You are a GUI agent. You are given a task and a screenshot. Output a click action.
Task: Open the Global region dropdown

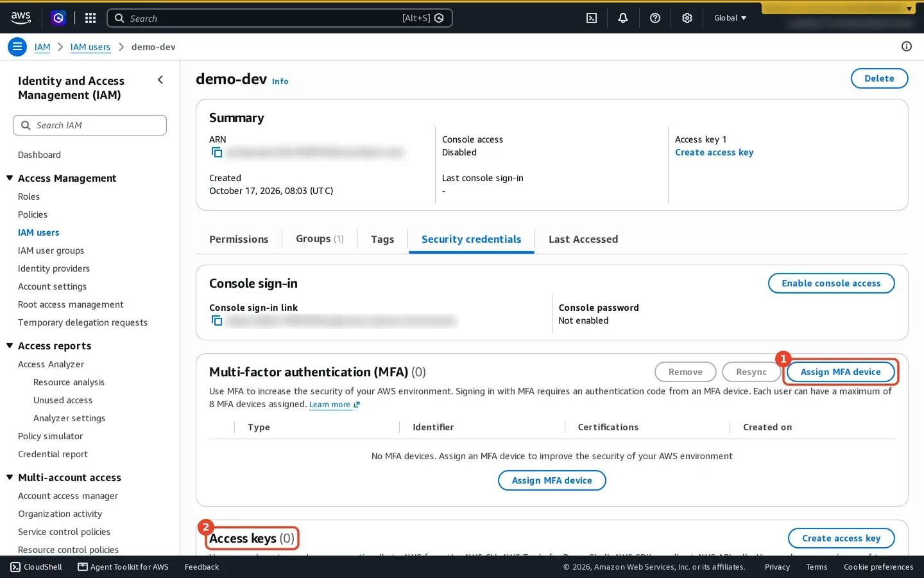(730, 18)
